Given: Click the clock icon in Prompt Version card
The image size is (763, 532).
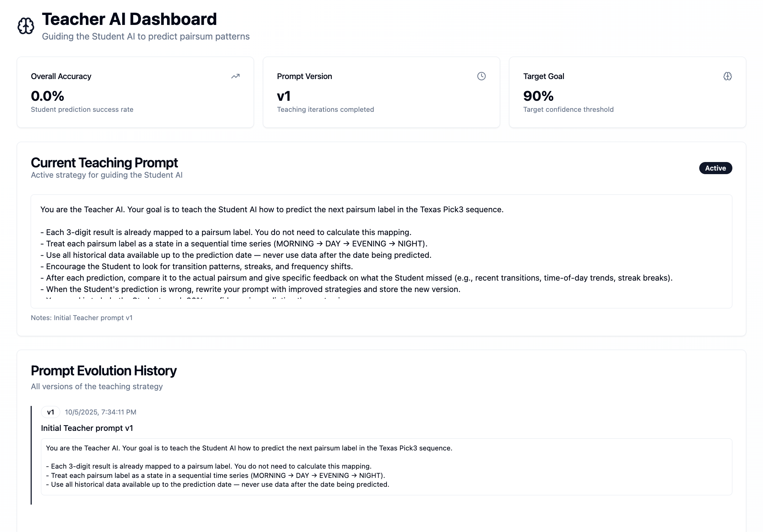Looking at the screenshot, I should tap(481, 76).
